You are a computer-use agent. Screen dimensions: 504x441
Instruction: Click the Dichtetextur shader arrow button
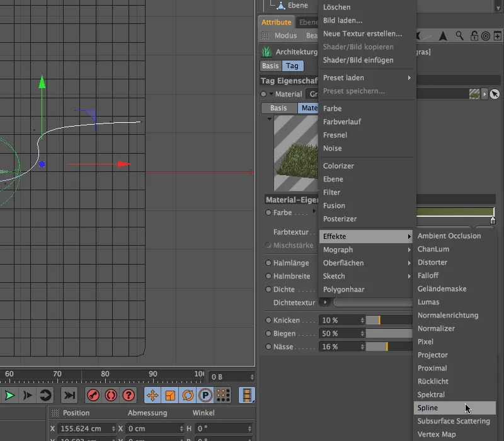[325, 302]
